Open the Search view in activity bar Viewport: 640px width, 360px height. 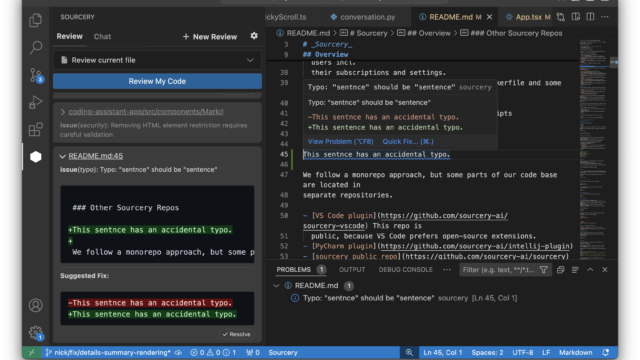click(36, 47)
